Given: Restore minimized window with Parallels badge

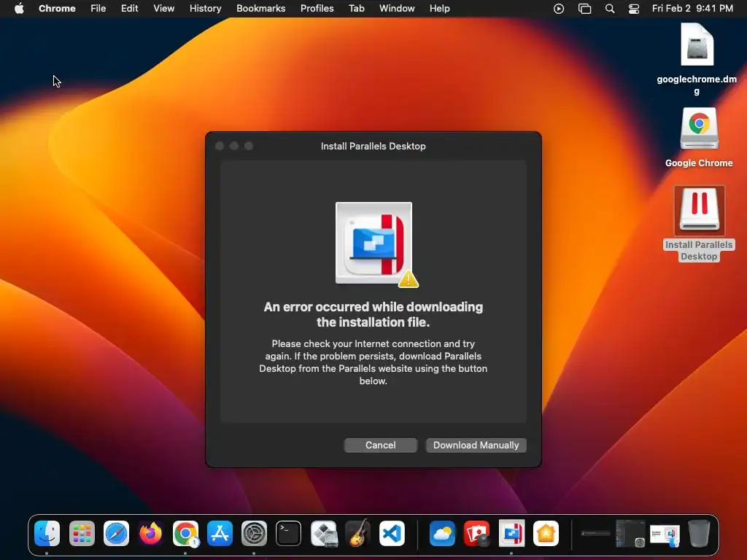Looking at the screenshot, I should point(665,534).
